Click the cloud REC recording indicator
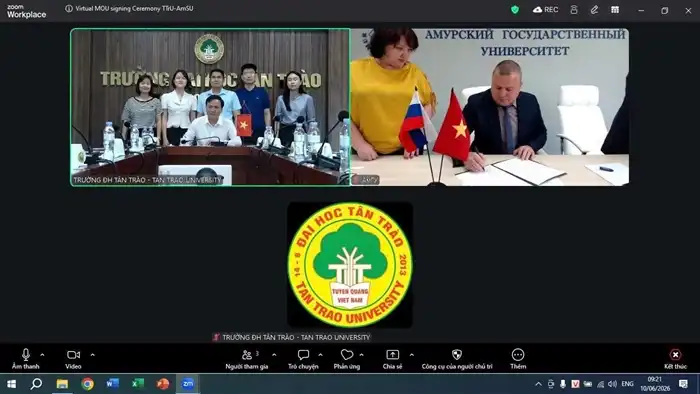The height and width of the screenshot is (394, 700). [x=546, y=9]
